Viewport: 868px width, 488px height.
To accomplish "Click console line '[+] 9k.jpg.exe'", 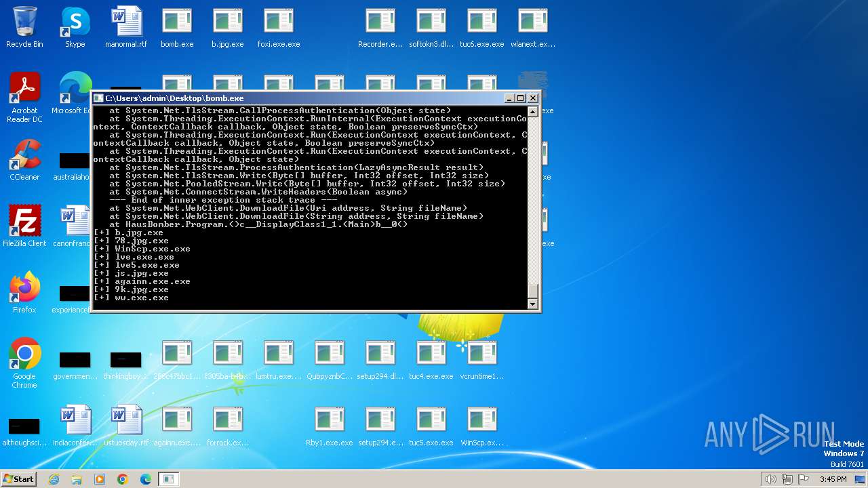I will 132,289.
